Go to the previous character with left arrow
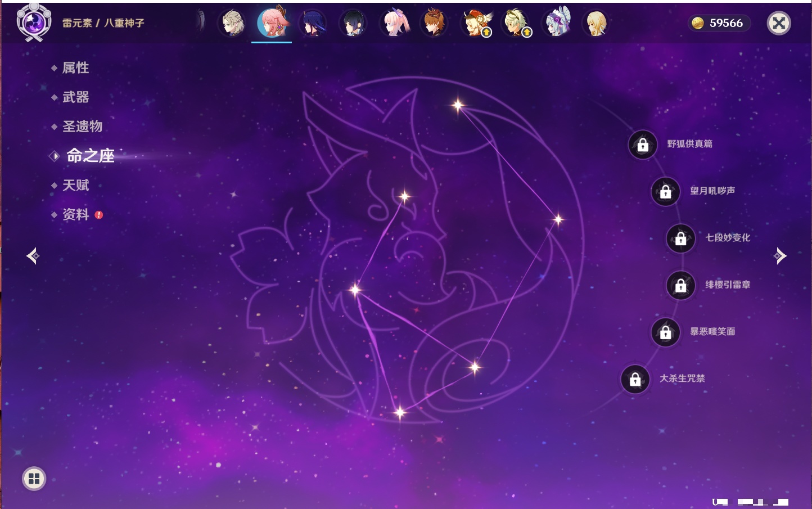The height and width of the screenshot is (509, 812). 33,256
